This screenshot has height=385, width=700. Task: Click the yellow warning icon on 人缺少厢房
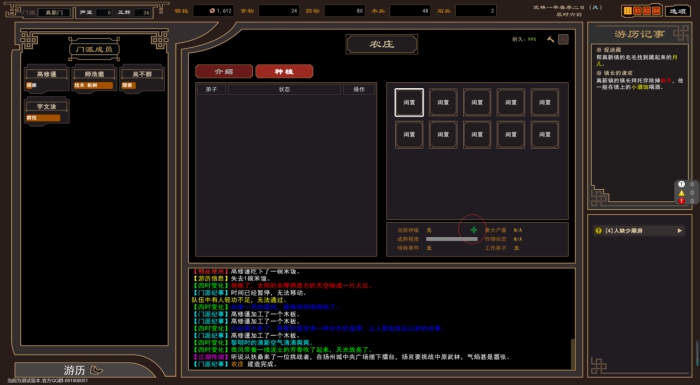pos(599,231)
